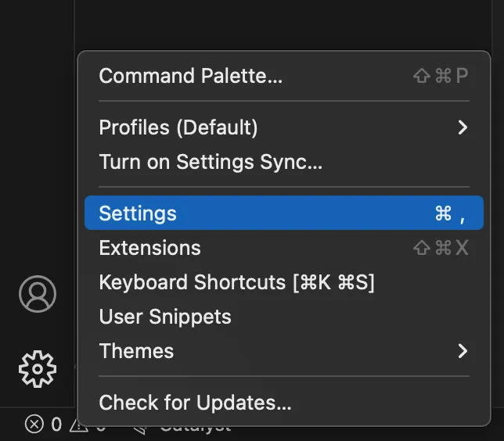
Task: Open the Accounts icon in activity bar
Action: tap(38, 294)
